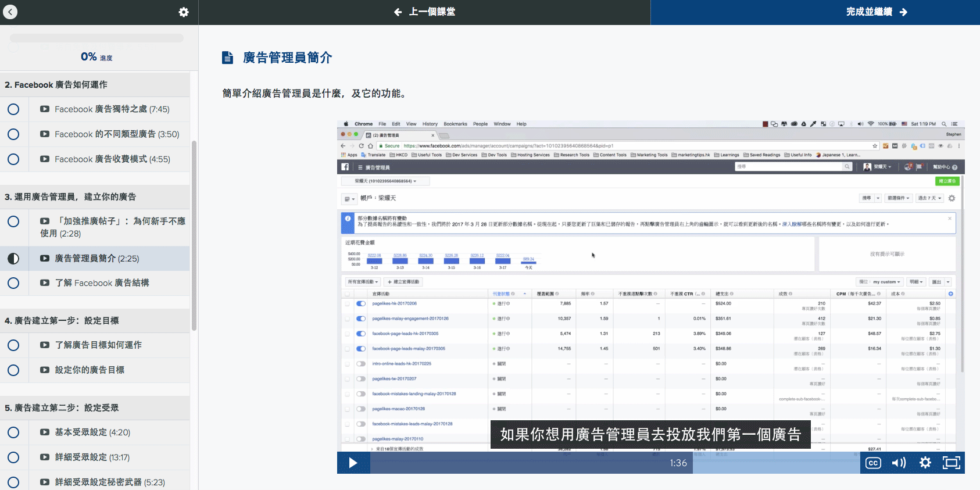The width and height of the screenshot is (980, 490).
Task: Toggle facebook-page-leads-hk-20170305 campaign switch
Action: point(361,334)
